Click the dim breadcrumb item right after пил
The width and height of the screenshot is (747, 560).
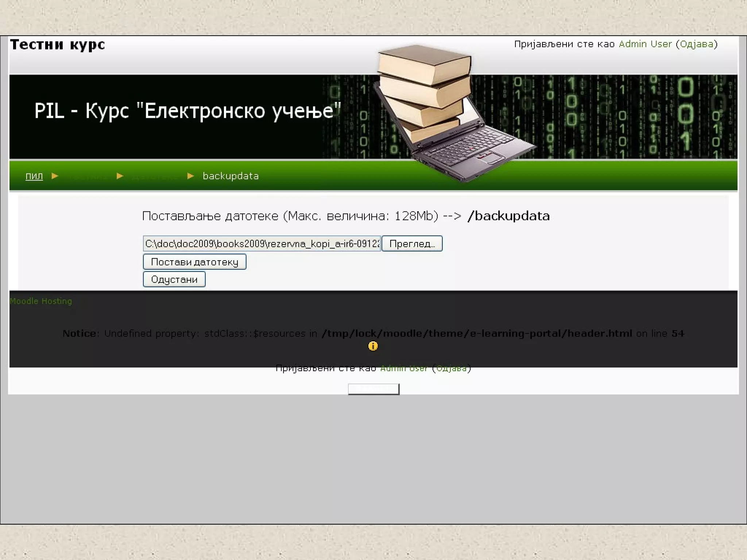tap(88, 176)
